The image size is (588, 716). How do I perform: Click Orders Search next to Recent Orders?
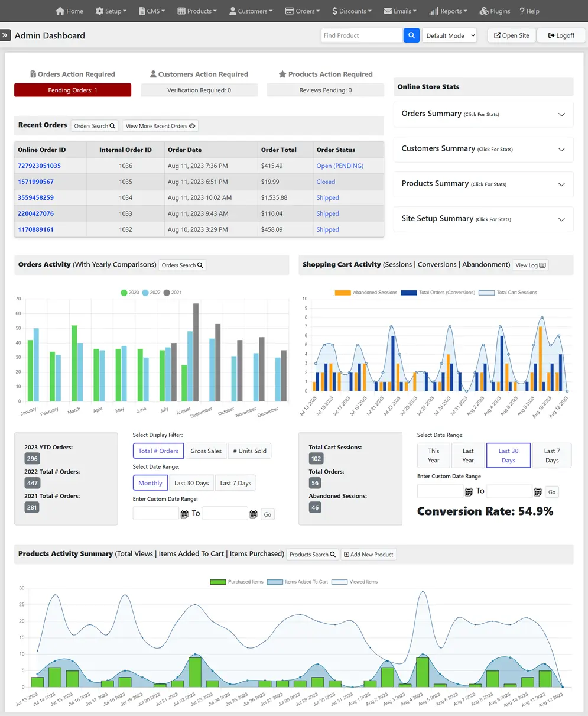(95, 126)
